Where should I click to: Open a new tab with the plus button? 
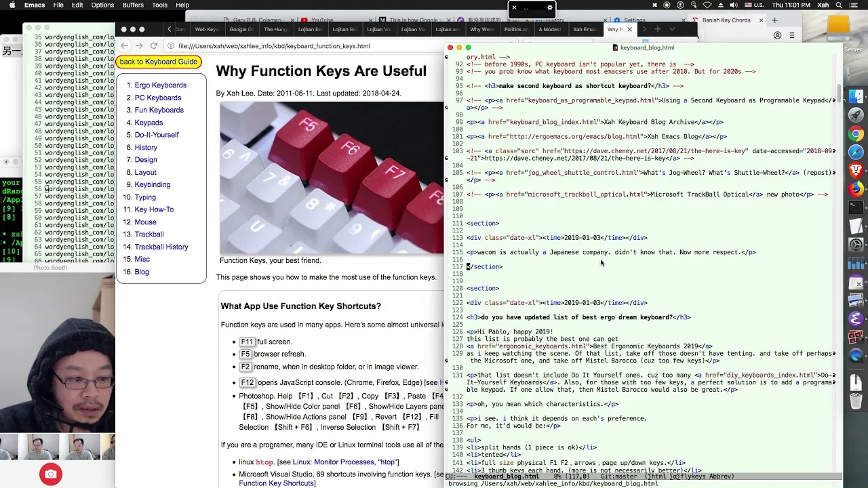point(657,29)
